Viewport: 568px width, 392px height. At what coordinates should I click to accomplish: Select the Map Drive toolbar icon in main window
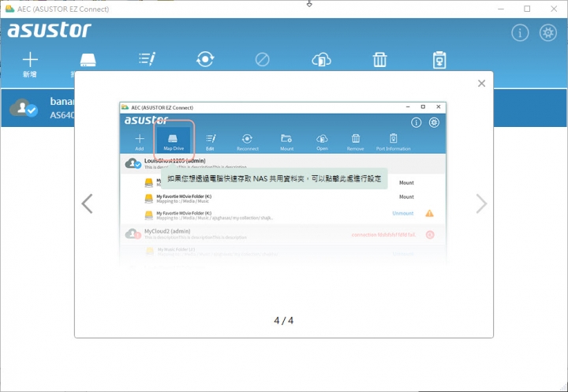point(88,60)
